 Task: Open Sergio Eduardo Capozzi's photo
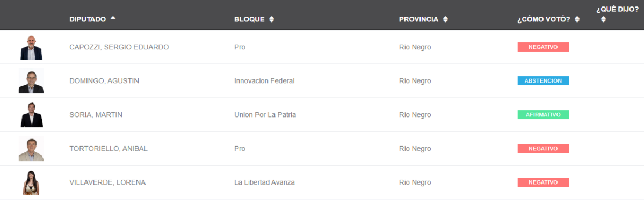pos(31,47)
